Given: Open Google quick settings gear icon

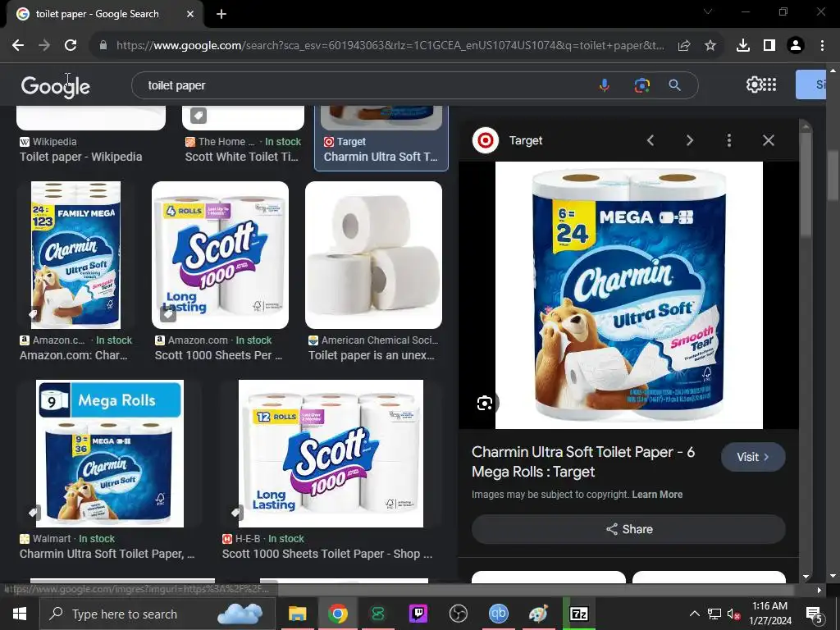Looking at the screenshot, I should click(753, 84).
